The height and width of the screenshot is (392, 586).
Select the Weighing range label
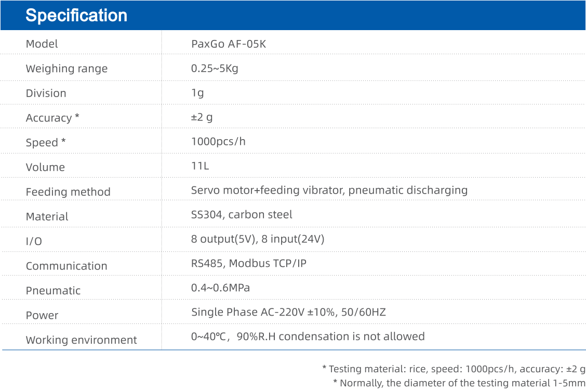tap(66, 69)
